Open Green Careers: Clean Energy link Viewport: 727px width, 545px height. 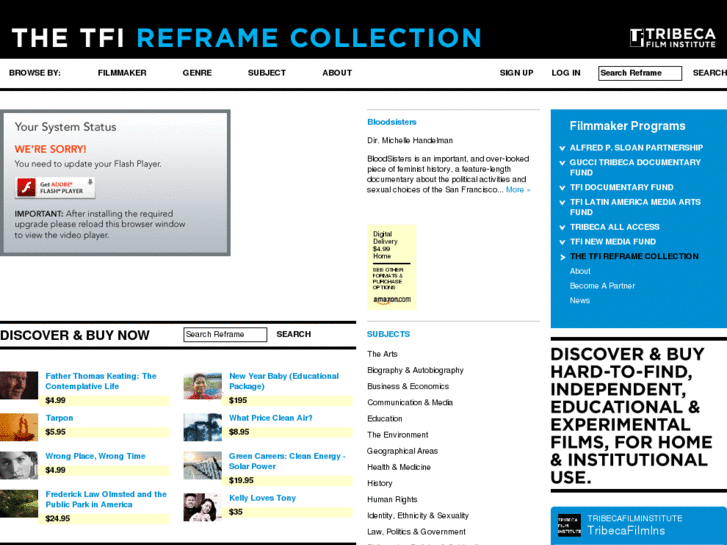point(287,462)
